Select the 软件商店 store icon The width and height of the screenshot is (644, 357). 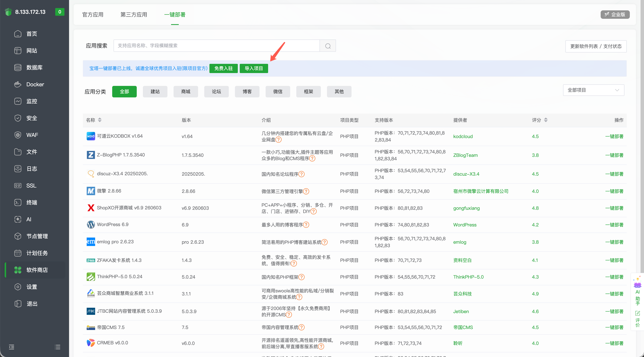pyautogui.click(x=18, y=270)
